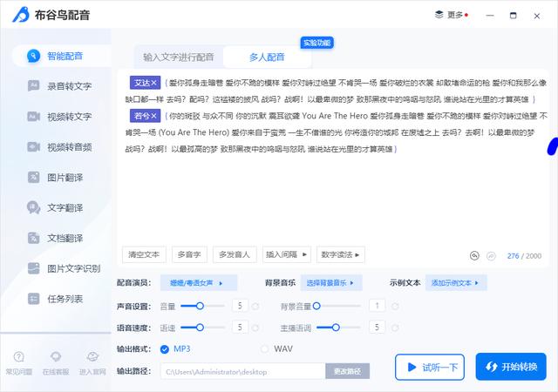Open 图片文字识别 in the sidebar

click(73, 268)
